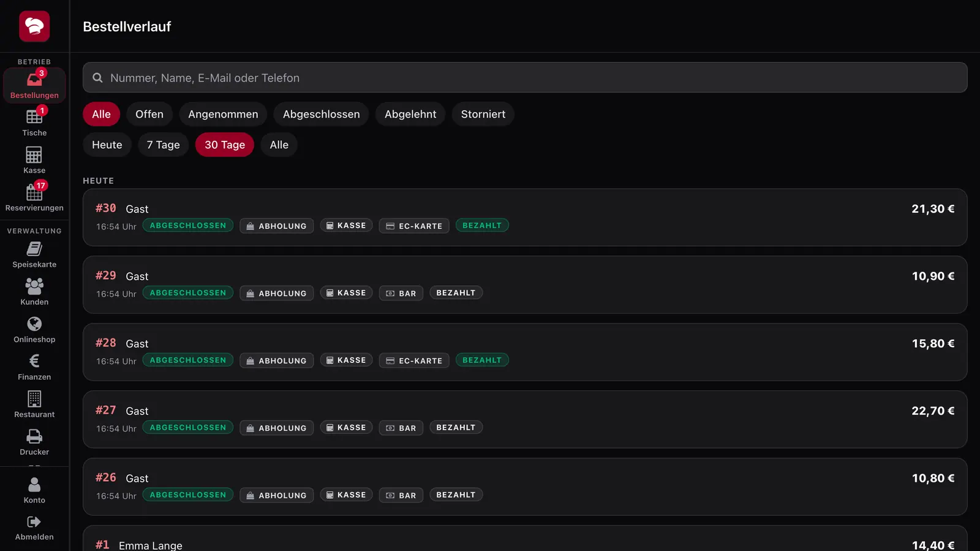The height and width of the screenshot is (551, 980).
Task: Select the 30 Tage period
Action: pyautogui.click(x=225, y=144)
